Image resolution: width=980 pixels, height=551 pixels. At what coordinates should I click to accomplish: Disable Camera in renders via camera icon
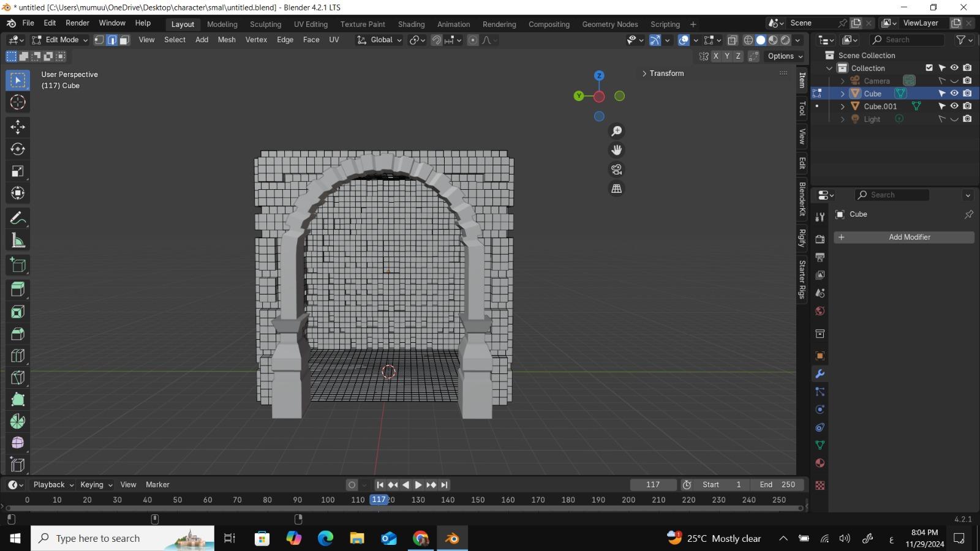967,81
